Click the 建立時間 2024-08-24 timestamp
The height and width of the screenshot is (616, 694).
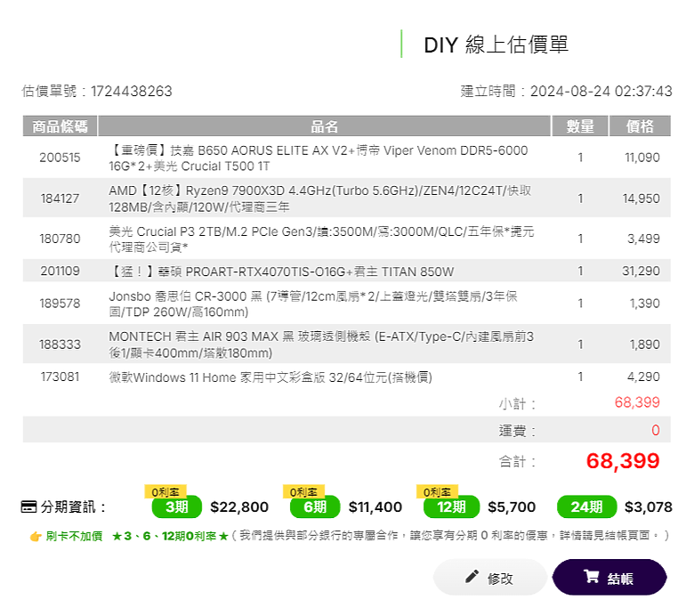coord(566,91)
